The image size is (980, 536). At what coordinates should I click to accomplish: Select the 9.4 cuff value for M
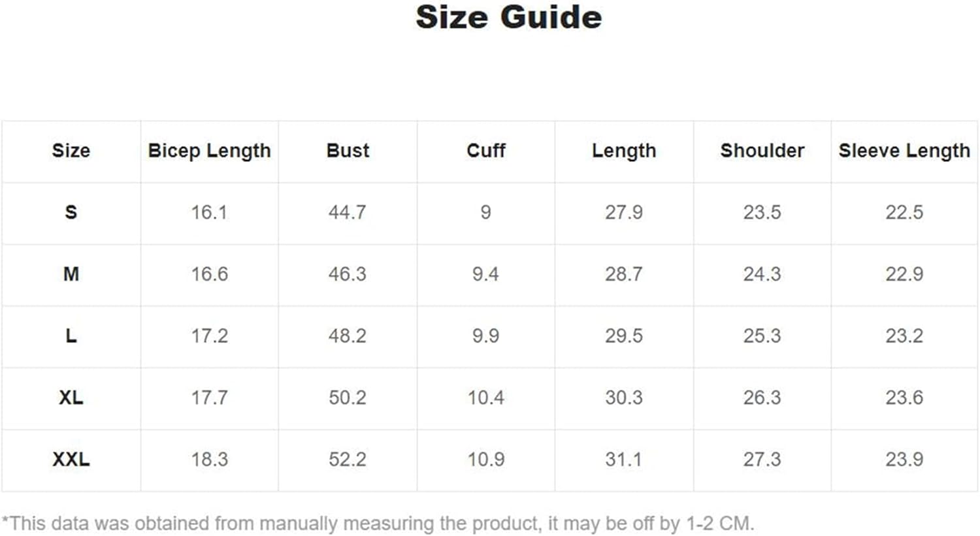[x=485, y=274]
